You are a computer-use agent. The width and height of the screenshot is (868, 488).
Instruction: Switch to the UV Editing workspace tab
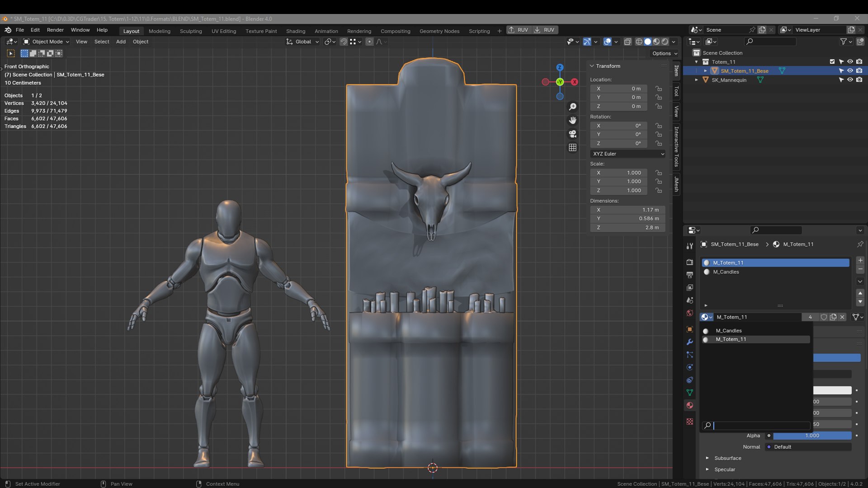[224, 31]
